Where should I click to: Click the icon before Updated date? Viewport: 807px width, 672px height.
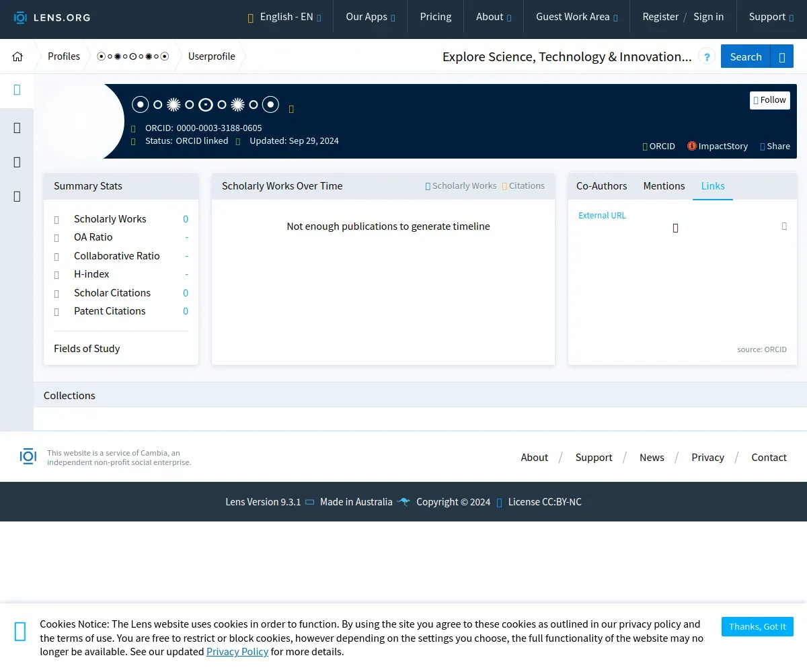(238, 141)
